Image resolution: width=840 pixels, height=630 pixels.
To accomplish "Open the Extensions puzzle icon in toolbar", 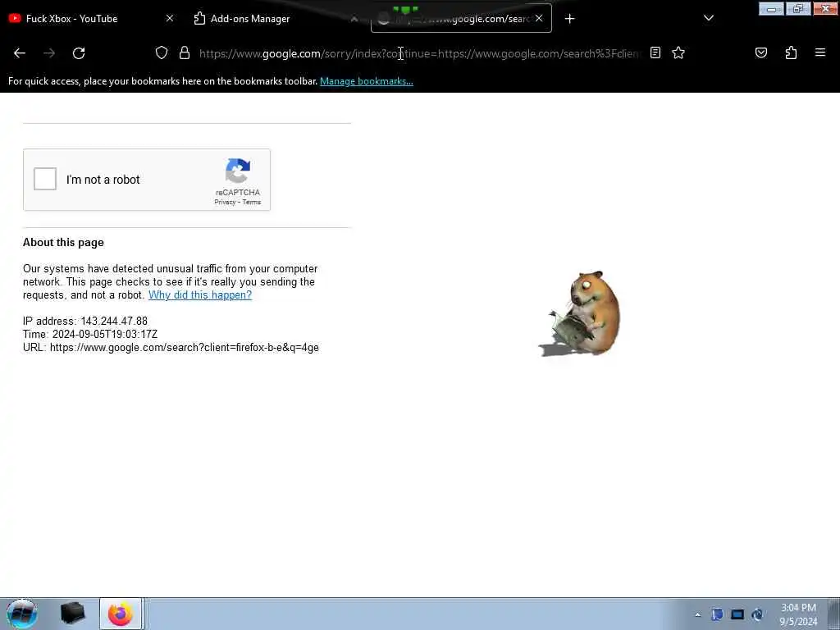I will (791, 52).
